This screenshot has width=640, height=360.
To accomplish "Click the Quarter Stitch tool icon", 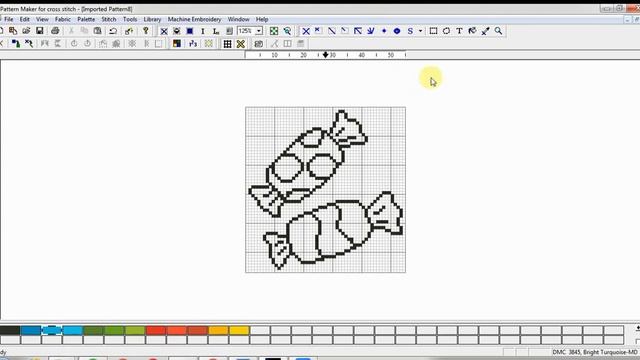I will click(344, 31).
